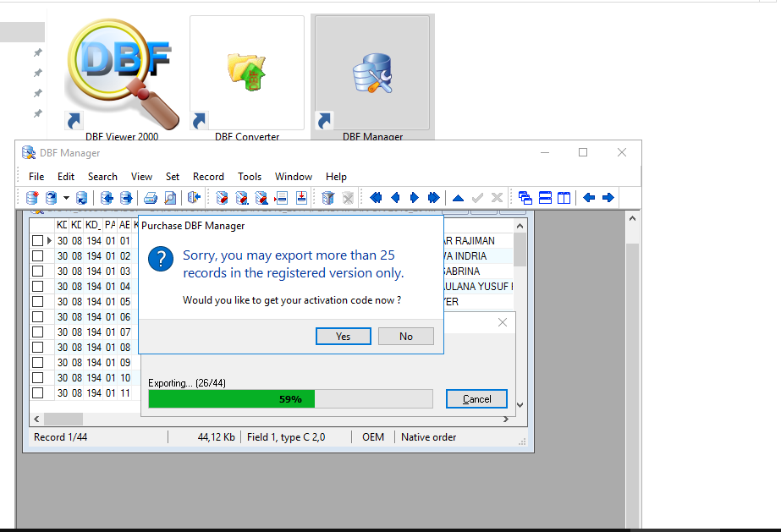Click the table scroll right arrow

pos(505,420)
